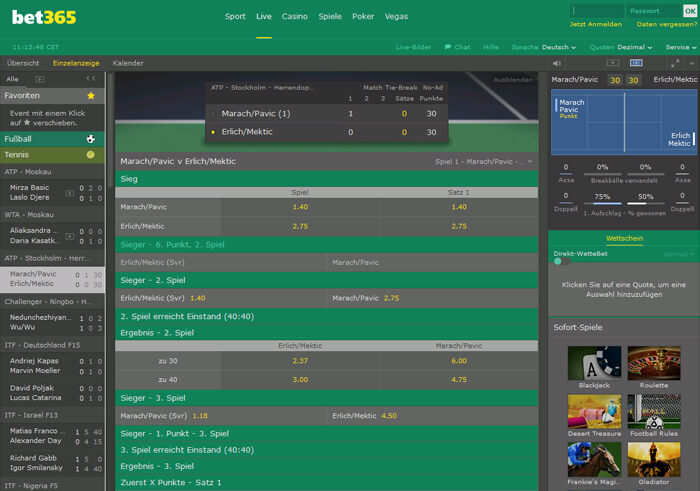
Task: Switch to the Übersicht tab
Action: point(23,63)
